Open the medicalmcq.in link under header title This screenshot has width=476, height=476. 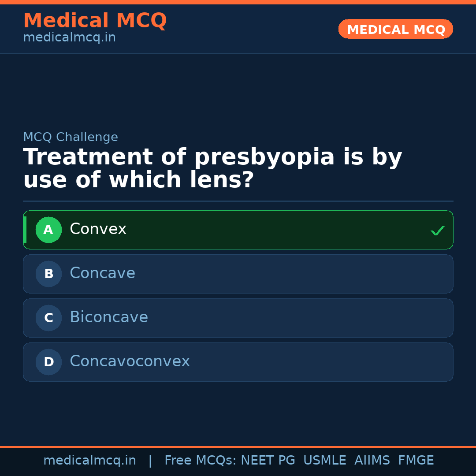coord(69,38)
